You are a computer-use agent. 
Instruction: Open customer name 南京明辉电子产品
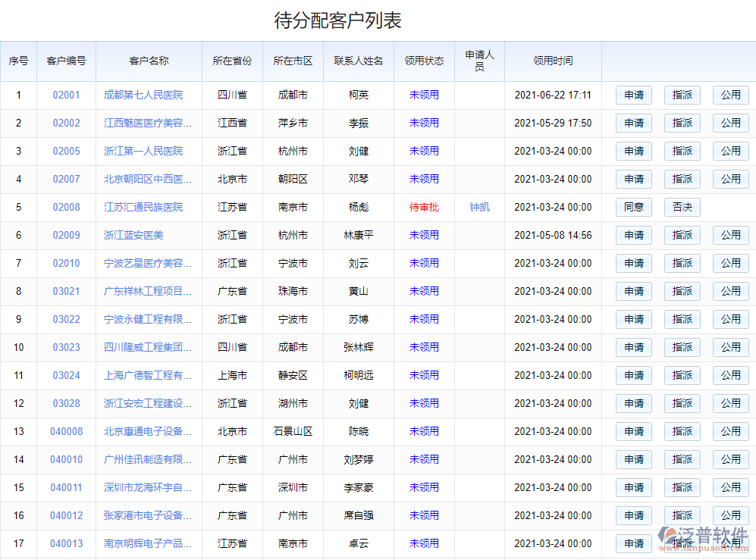[x=149, y=543]
